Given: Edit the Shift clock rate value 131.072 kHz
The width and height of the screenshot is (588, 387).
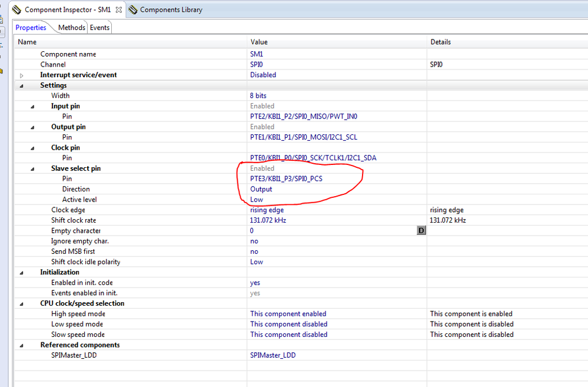Looking at the screenshot, I should (268, 220).
